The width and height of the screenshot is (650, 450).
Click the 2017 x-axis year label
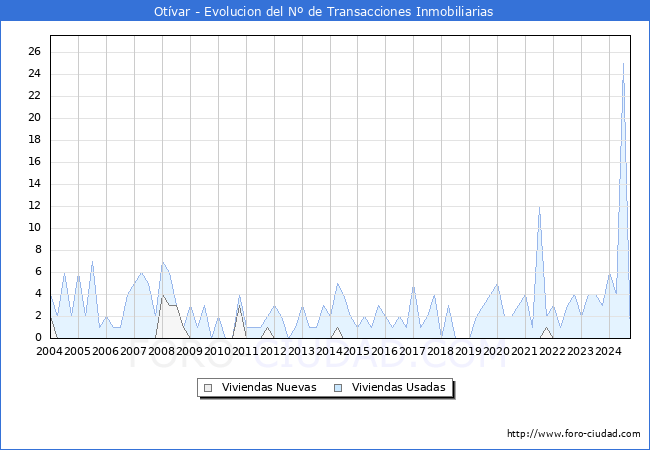(x=412, y=351)
